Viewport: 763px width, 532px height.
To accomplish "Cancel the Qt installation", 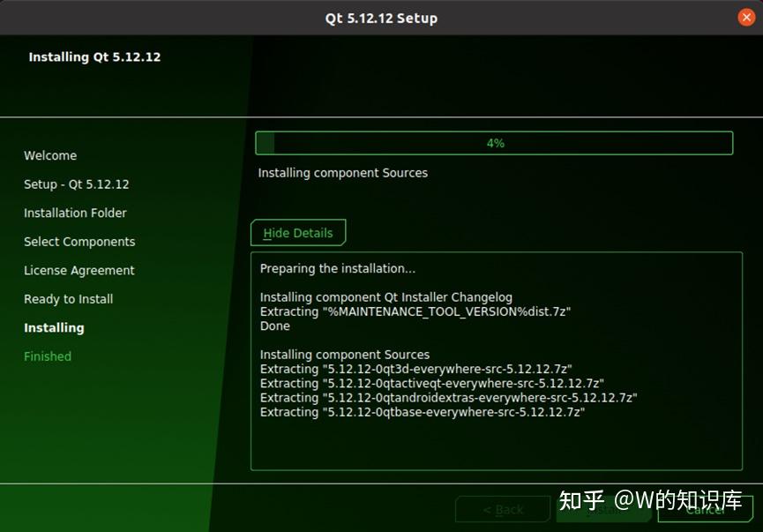I will click(706, 509).
